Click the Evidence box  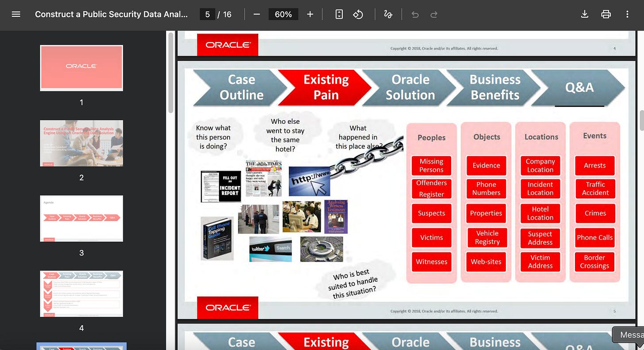(486, 165)
